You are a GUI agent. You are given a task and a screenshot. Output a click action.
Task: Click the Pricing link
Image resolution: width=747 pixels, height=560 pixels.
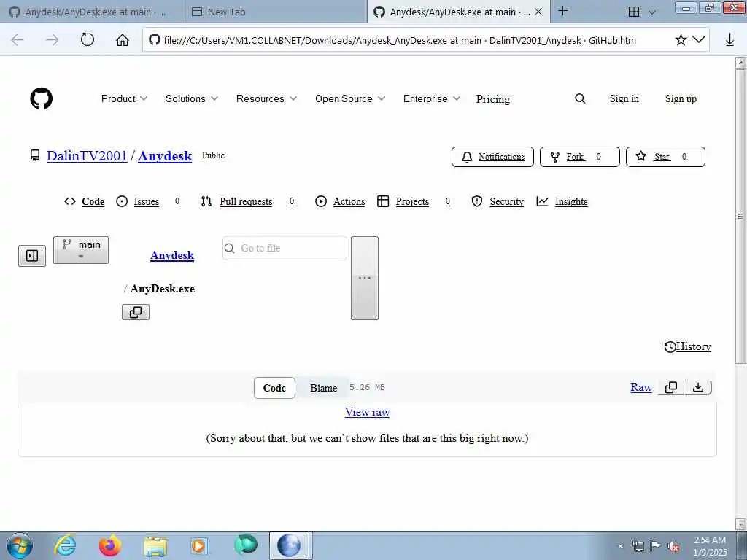492,98
